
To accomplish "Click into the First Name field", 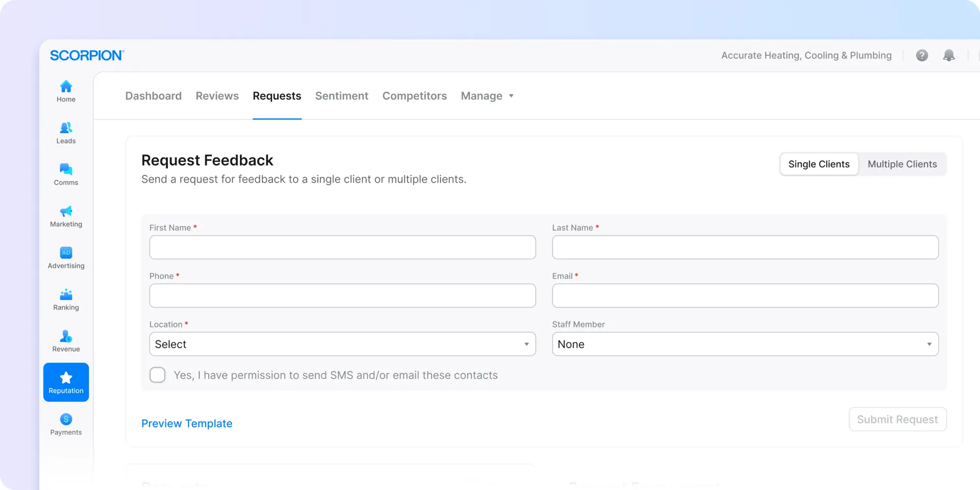I will 342,247.
